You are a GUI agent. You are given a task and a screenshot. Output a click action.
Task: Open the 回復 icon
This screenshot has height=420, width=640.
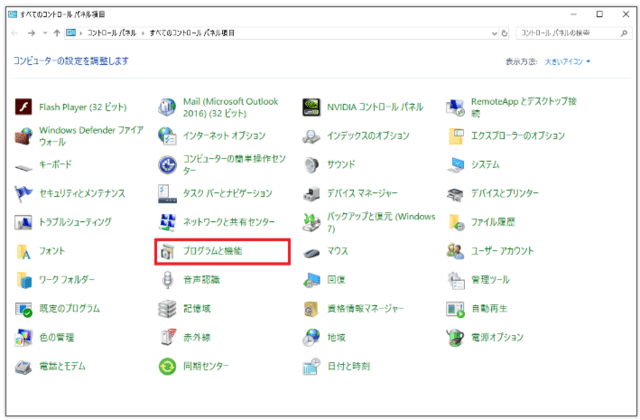click(311, 280)
